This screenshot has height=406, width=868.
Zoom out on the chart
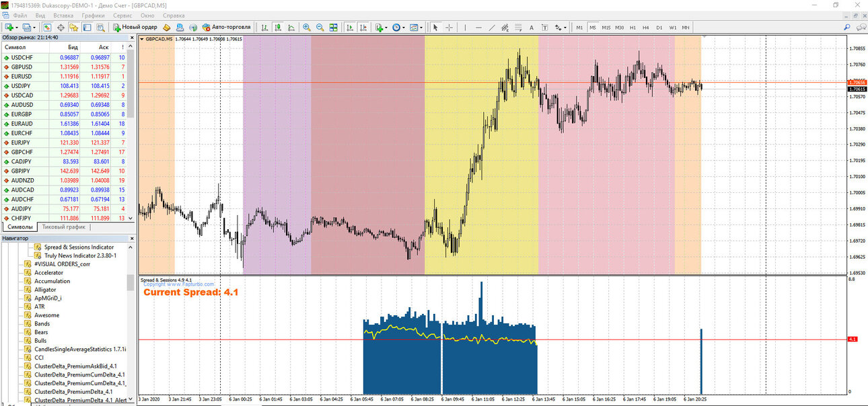[320, 27]
